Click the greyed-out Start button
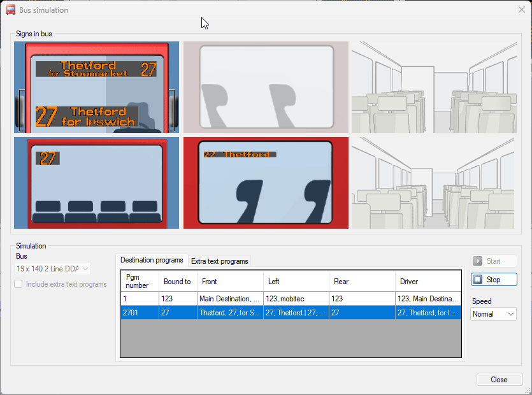The width and height of the screenshot is (532, 395). tap(494, 261)
